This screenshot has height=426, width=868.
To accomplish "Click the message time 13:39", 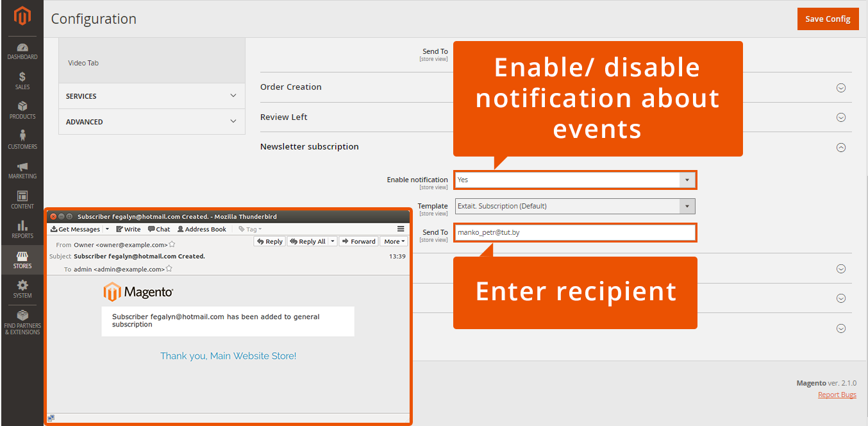I will 397,256.
